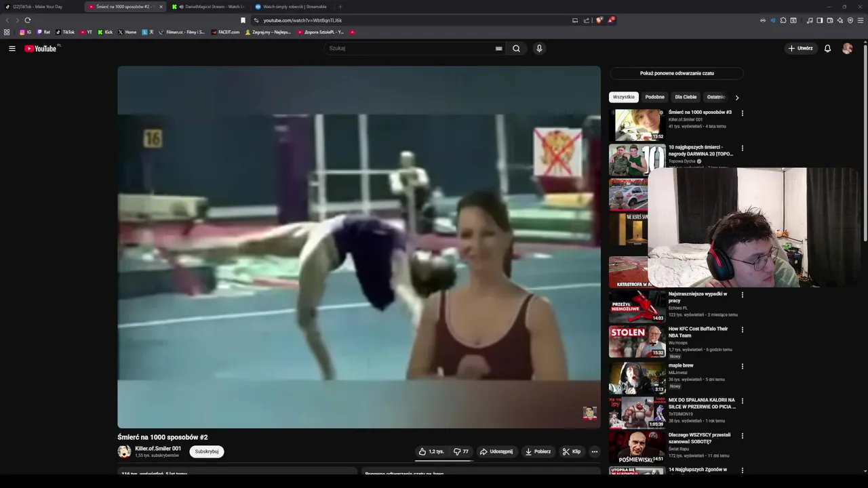Select the Wszystkie filter chip
Screen dimensions: 868x488
click(x=624, y=97)
